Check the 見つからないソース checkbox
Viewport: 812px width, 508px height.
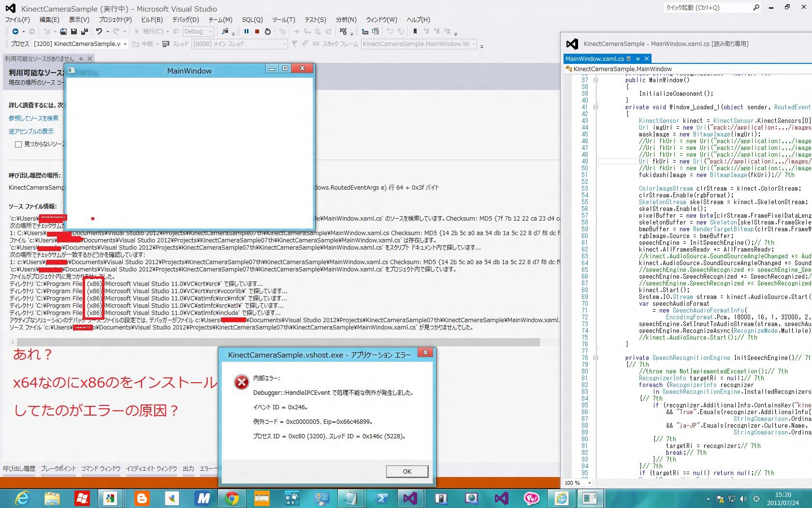click(18, 144)
